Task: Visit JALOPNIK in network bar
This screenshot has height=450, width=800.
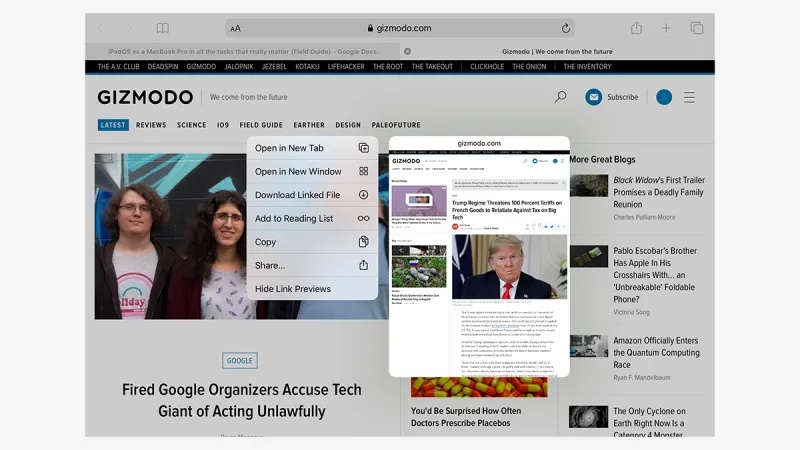Action: (239, 67)
